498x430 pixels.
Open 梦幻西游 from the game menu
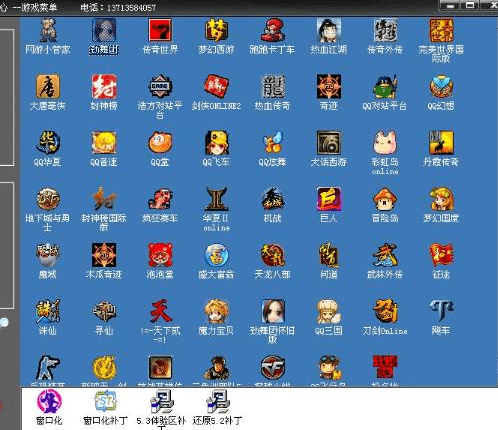(x=217, y=31)
